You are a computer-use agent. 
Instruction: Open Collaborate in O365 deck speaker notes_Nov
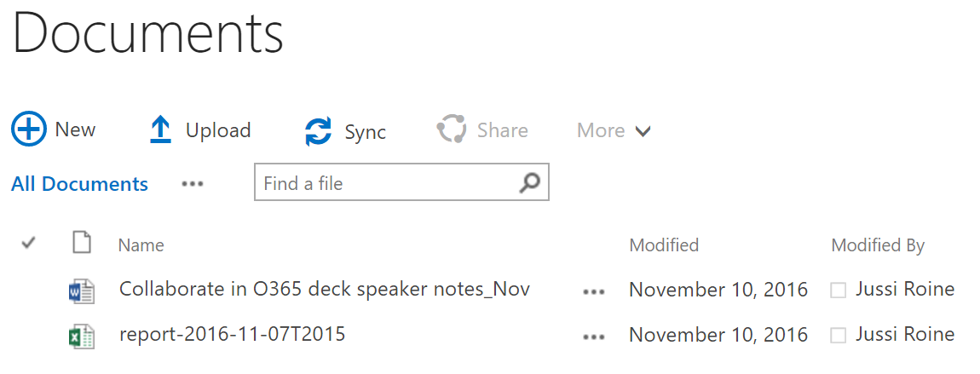pos(325,289)
